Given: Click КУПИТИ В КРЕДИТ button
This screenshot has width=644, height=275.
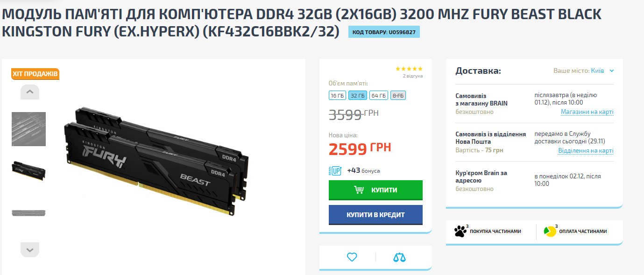Looking at the screenshot, I should (x=375, y=215).
